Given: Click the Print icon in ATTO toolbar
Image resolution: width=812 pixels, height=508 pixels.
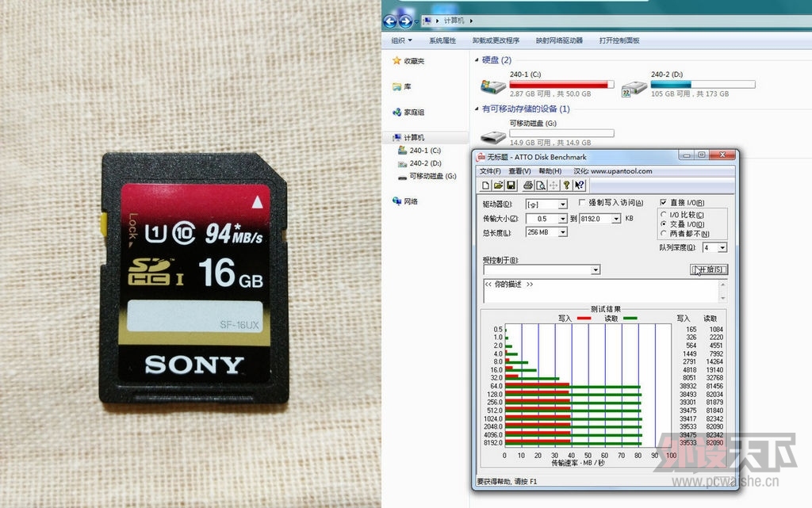Looking at the screenshot, I should point(528,185).
